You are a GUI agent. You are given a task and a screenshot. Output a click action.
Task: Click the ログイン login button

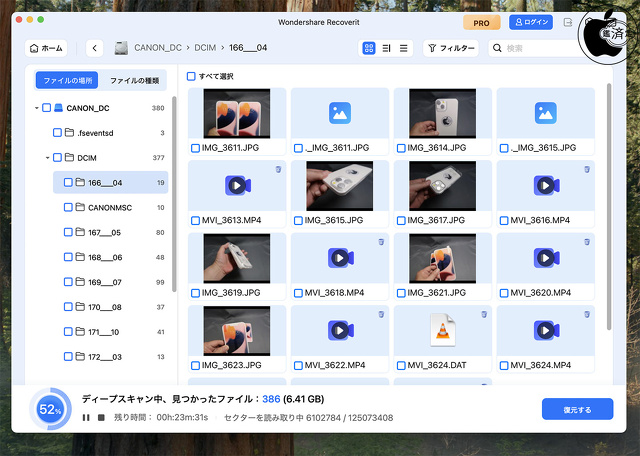point(531,22)
